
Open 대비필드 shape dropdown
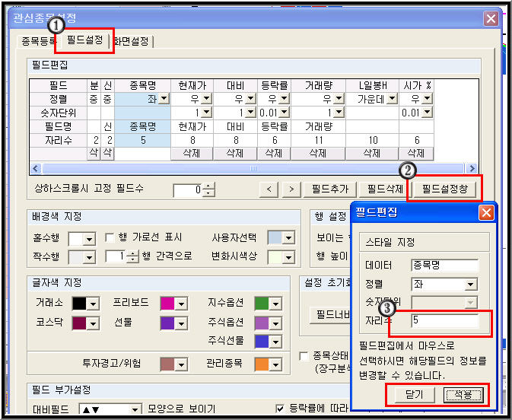pos(134,409)
